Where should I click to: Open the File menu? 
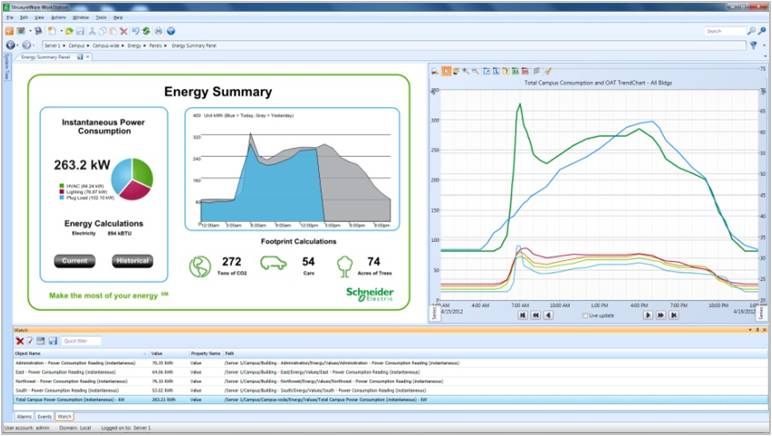pyautogui.click(x=10, y=18)
